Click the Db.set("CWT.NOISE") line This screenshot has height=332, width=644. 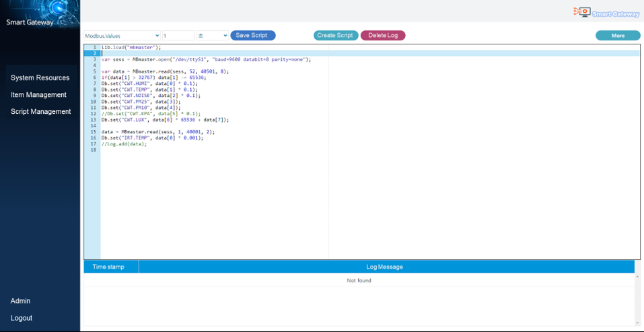[151, 96]
